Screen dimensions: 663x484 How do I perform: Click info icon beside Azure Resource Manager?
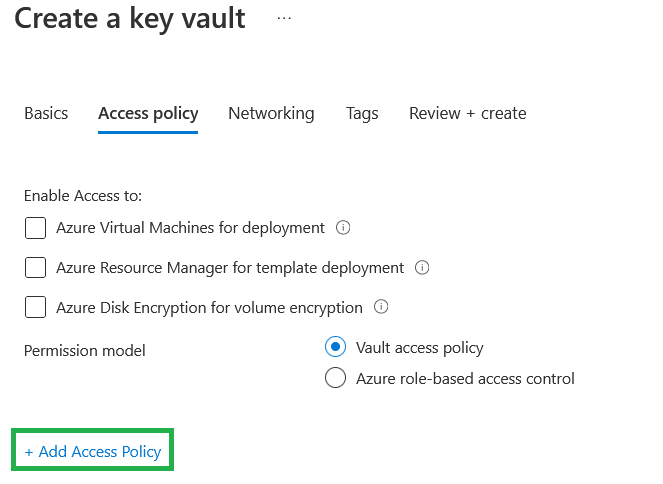[x=422, y=268]
